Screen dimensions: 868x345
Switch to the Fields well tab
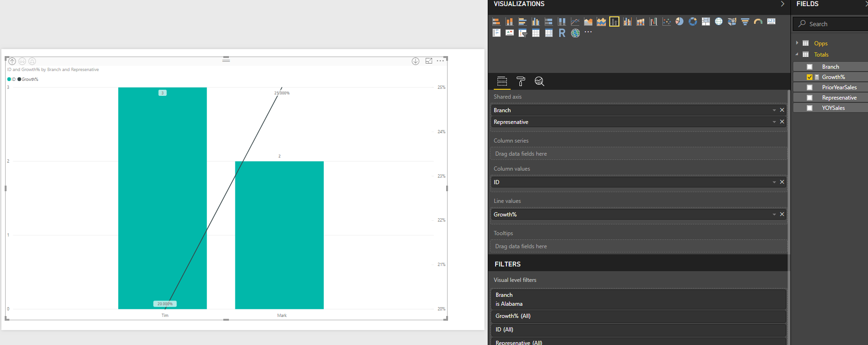[x=502, y=81]
